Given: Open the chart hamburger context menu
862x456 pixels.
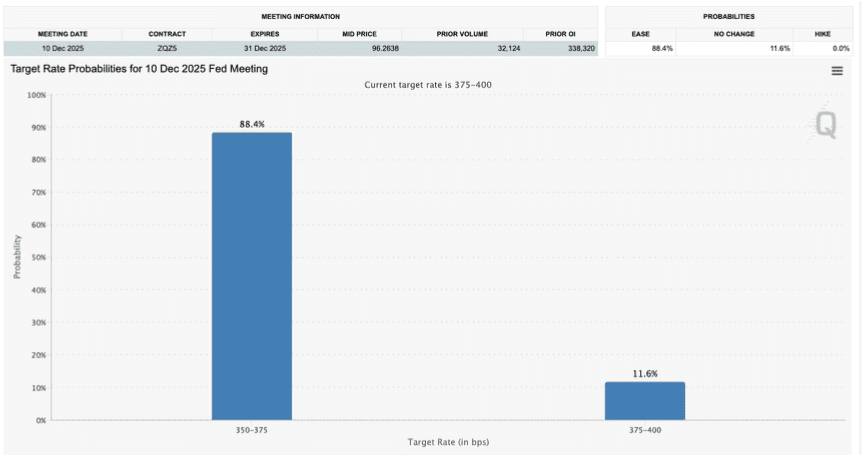Looking at the screenshot, I should click(837, 71).
